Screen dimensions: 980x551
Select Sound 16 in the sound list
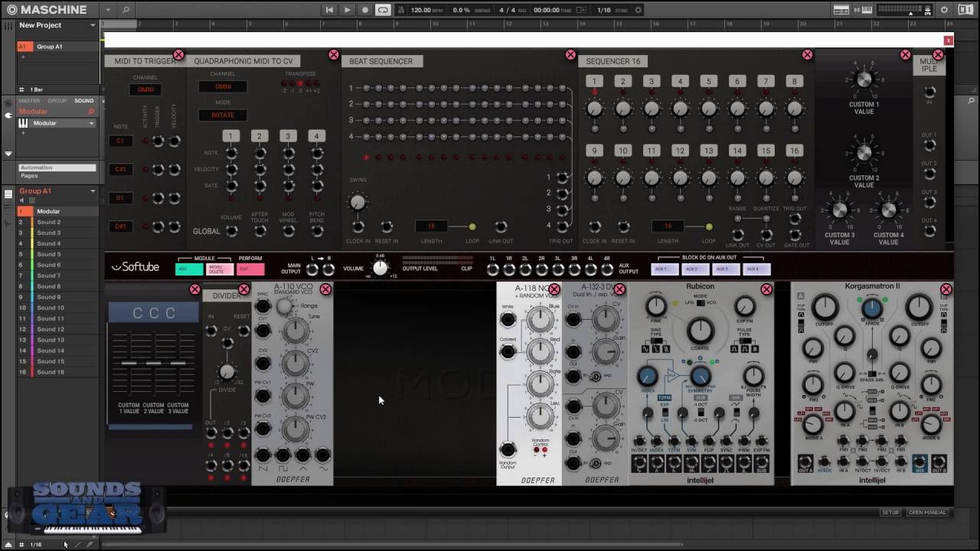[x=58, y=372]
